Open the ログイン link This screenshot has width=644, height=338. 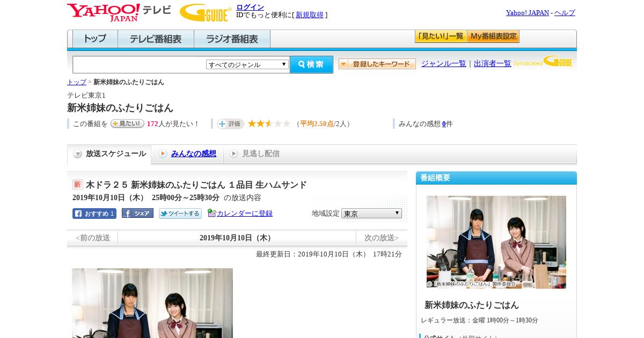250,7
